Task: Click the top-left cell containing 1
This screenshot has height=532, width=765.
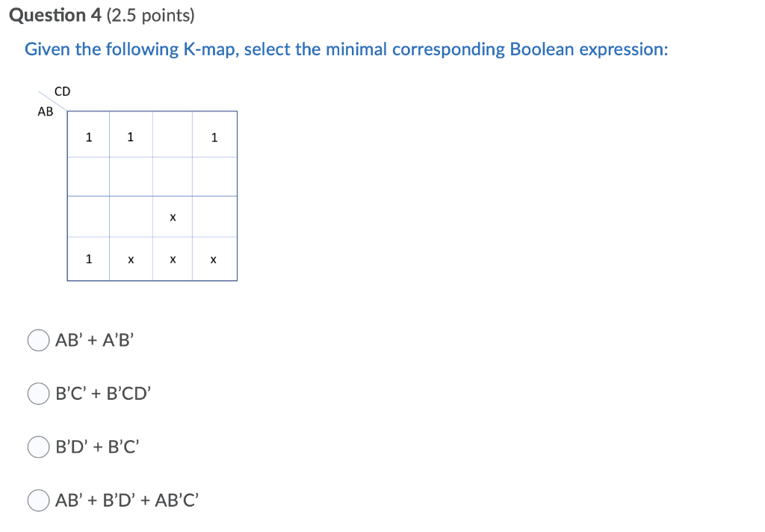Action: click(x=89, y=137)
